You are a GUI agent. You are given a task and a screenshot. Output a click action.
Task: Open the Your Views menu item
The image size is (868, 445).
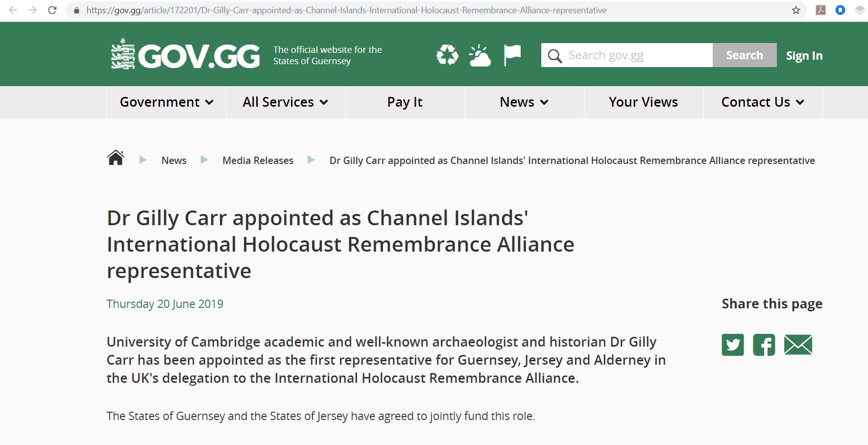tap(643, 102)
